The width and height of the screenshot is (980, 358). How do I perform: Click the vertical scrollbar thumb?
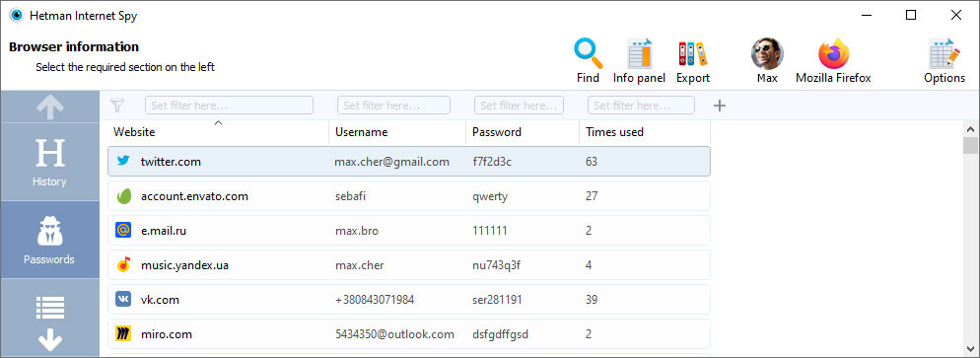pos(970,145)
